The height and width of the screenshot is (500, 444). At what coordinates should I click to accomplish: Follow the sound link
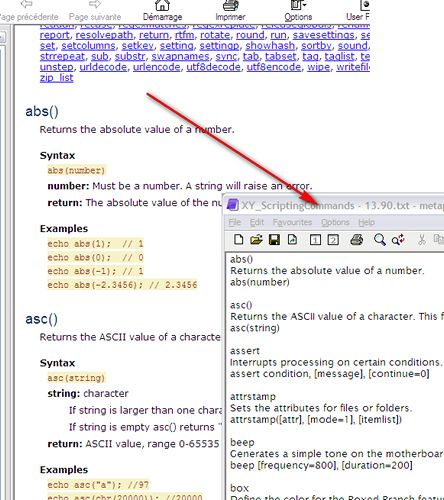click(x=353, y=46)
